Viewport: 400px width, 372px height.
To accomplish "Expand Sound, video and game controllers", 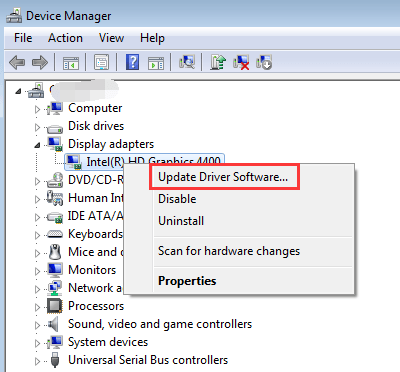I will coord(37,325).
